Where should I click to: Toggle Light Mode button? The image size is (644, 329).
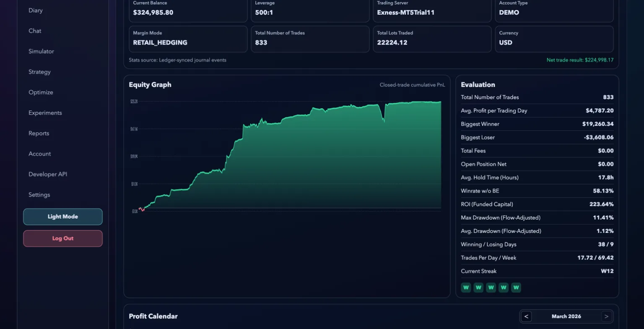coord(63,217)
